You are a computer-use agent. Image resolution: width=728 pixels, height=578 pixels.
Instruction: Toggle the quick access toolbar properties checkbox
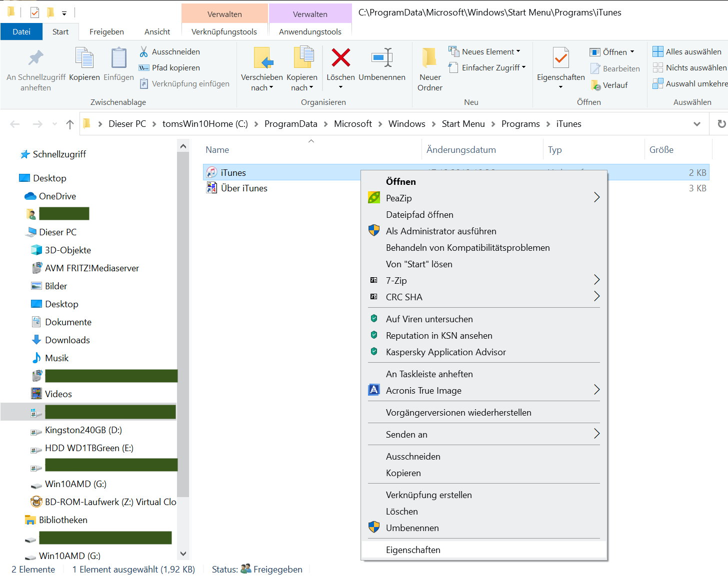click(x=34, y=12)
